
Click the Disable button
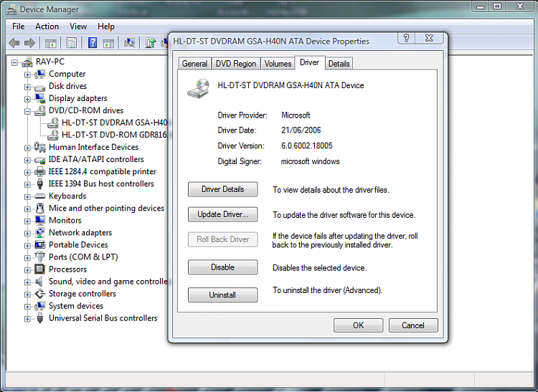(222, 267)
